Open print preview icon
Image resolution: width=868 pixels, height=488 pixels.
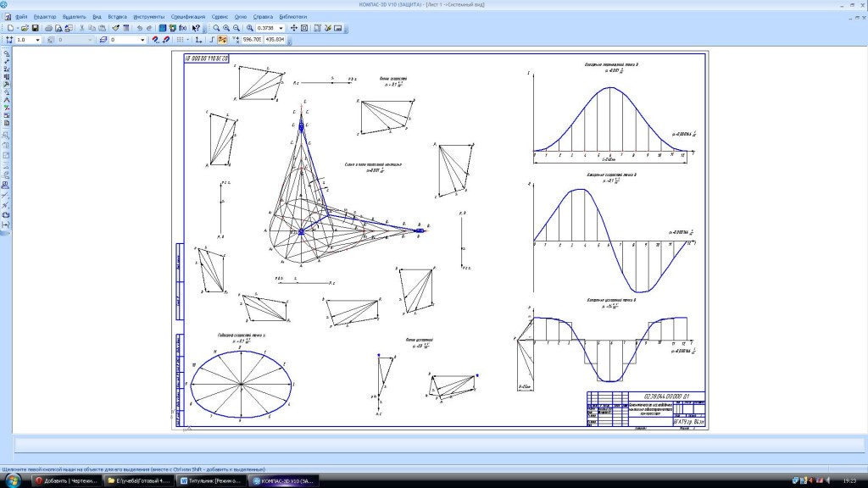[58, 28]
